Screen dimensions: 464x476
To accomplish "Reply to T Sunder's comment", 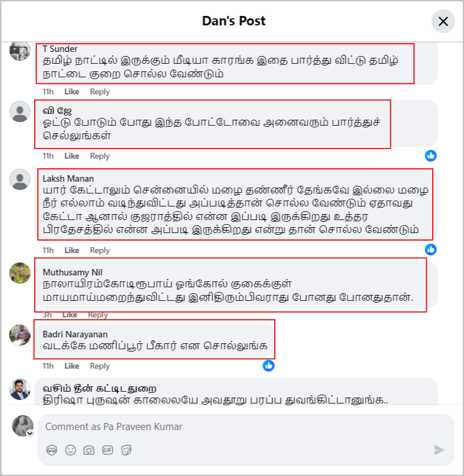I will pyautogui.click(x=100, y=91).
